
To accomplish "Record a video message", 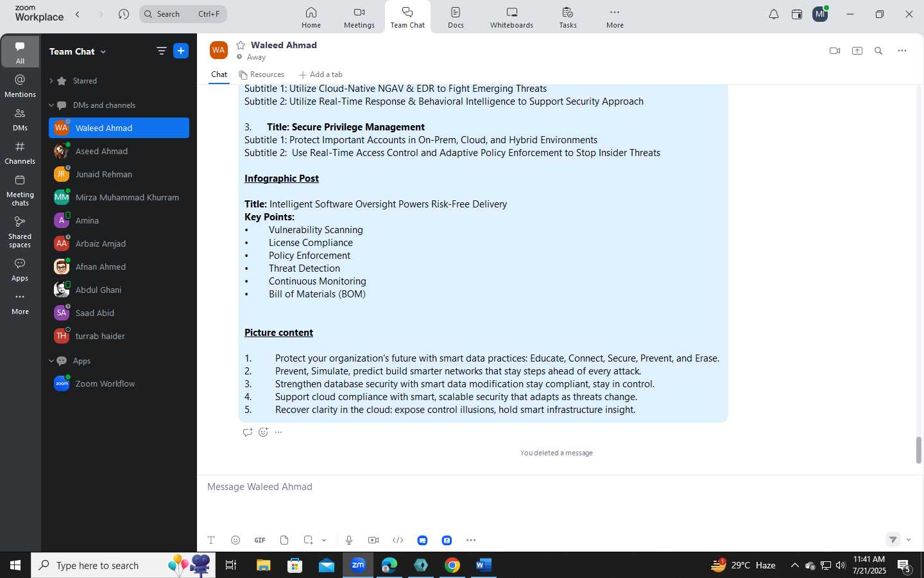I will point(373,540).
